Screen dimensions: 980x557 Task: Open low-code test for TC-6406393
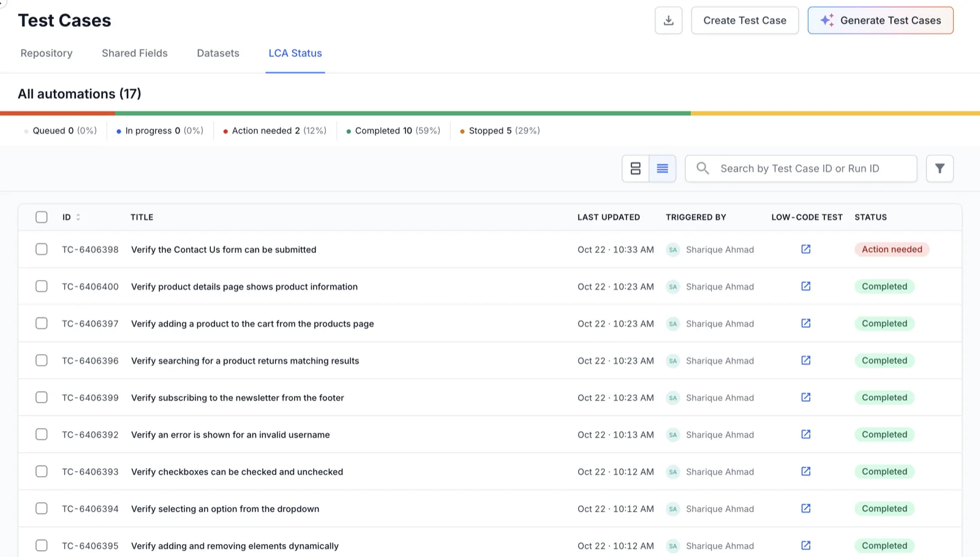806,471
